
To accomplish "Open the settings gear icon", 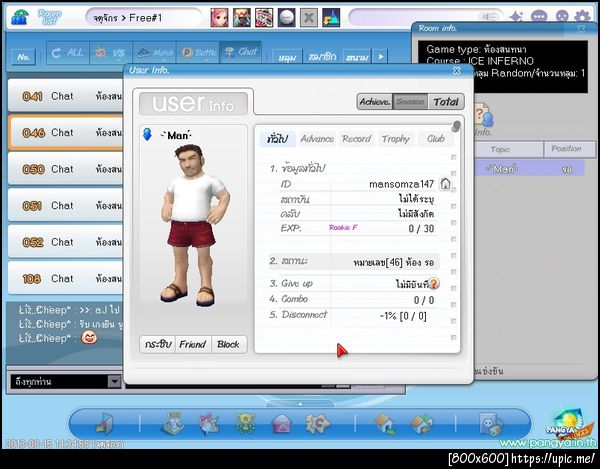I will point(582,17).
